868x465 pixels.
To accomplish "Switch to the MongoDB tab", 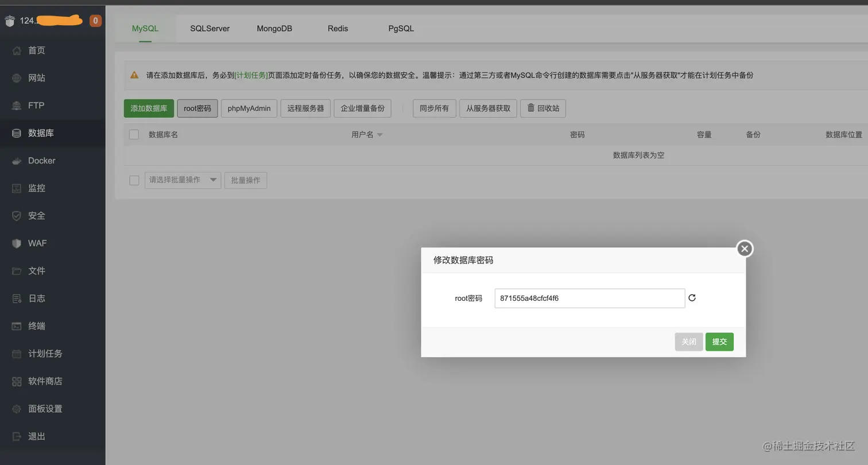I will 274,28.
